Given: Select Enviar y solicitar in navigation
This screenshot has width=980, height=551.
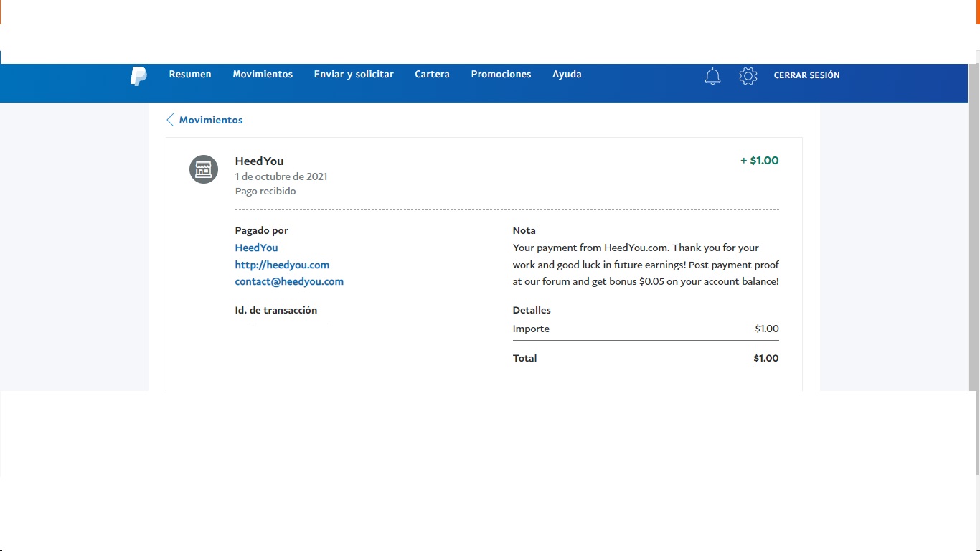Looking at the screenshot, I should (354, 74).
